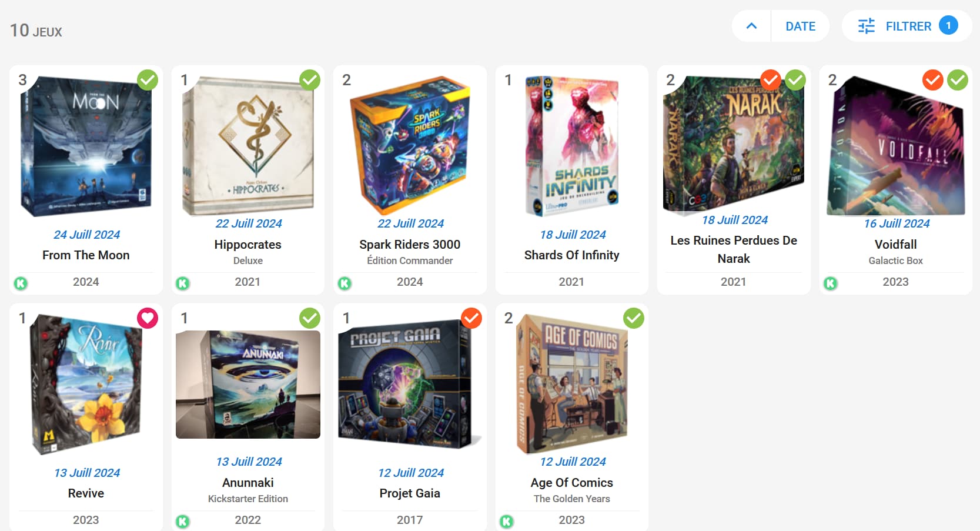Screen dimensions: 980x531
Task: Open the Age Of Comics box cover
Action: [x=572, y=383]
